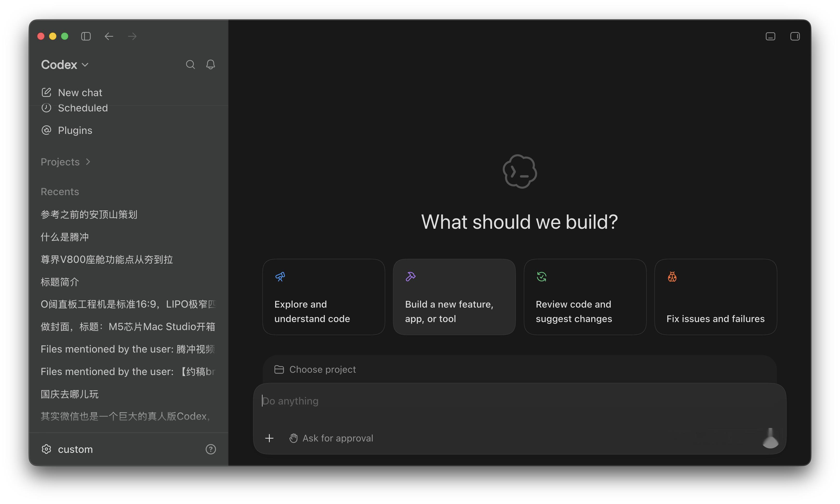Screen dimensions: 840x504
Task: Focus the Do anything input field
Action: point(519,401)
